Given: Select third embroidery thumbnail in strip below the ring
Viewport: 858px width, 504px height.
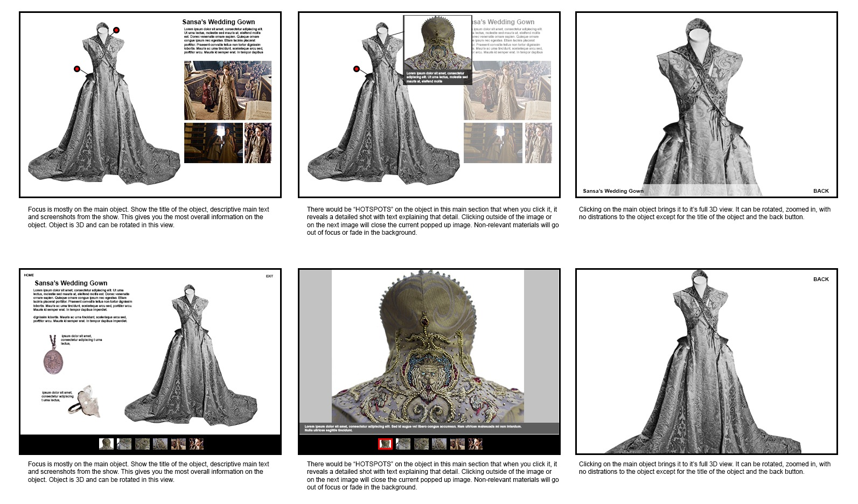Looking at the screenshot, I should click(142, 444).
